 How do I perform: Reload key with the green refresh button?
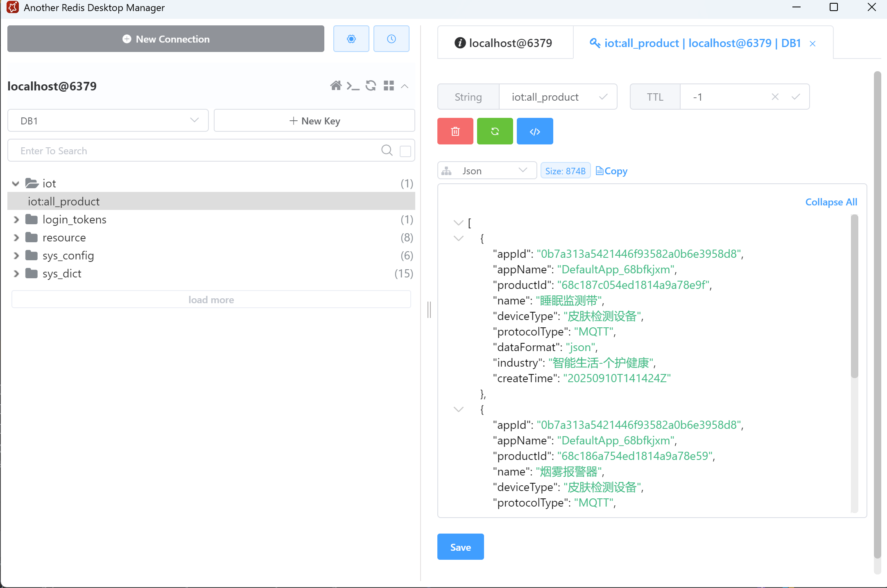495,131
